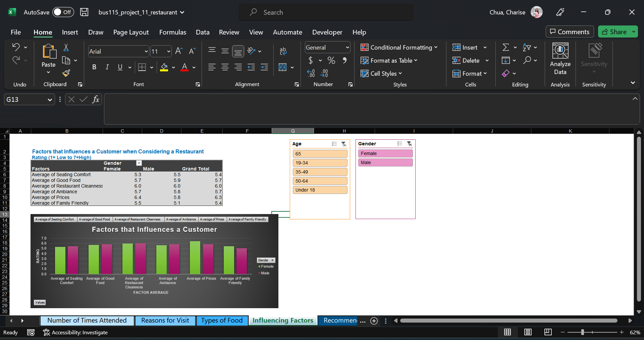Open the Comments pane
The image size is (644, 340).
[570, 32]
